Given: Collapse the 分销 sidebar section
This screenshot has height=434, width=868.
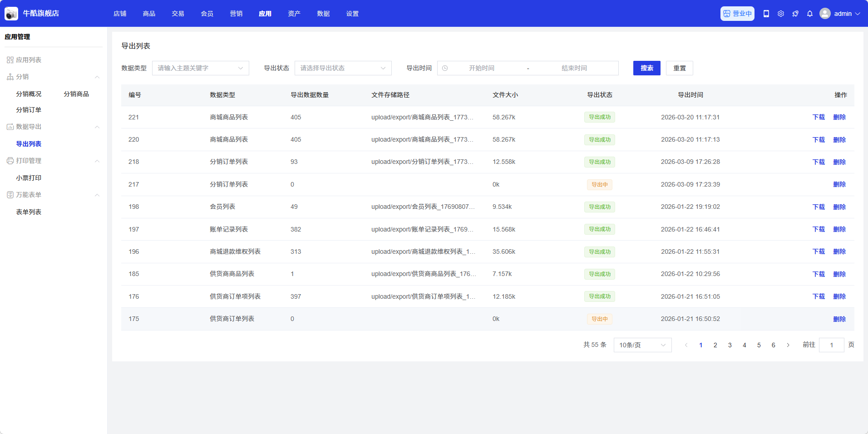Looking at the screenshot, I should 97,77.
